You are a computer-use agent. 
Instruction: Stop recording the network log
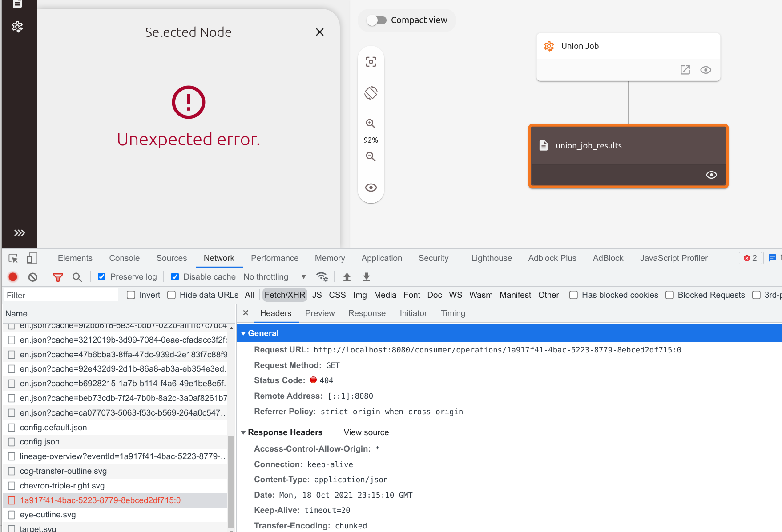pos(12,276)
